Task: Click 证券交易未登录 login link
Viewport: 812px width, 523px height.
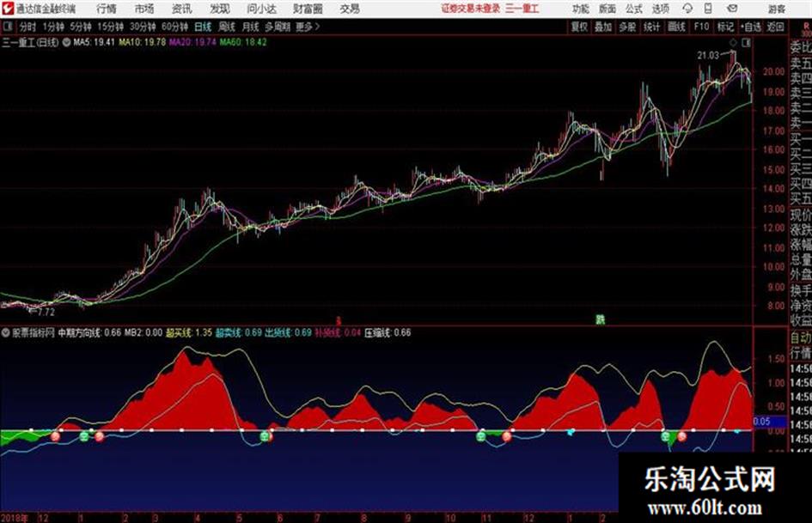Action: (471, 9)
